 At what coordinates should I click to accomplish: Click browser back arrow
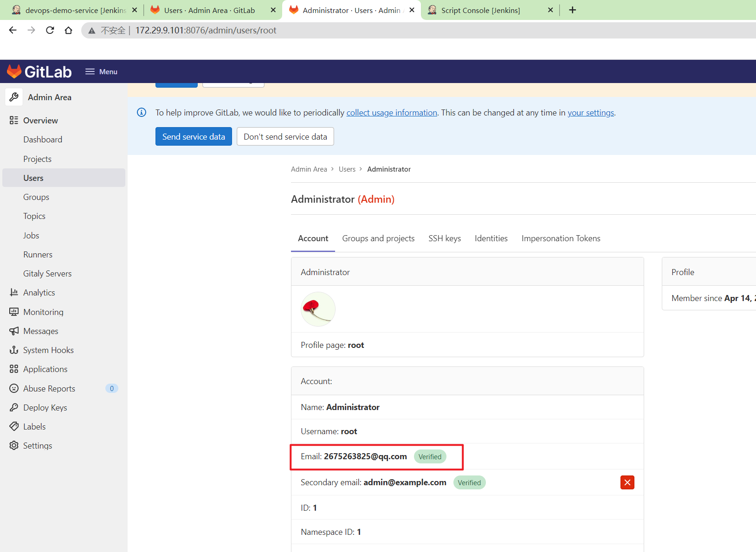[x=13, y=30]
